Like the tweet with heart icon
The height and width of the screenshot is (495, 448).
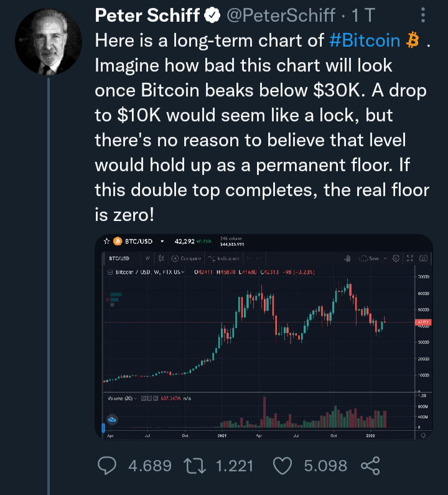click(x=282, y=466)
